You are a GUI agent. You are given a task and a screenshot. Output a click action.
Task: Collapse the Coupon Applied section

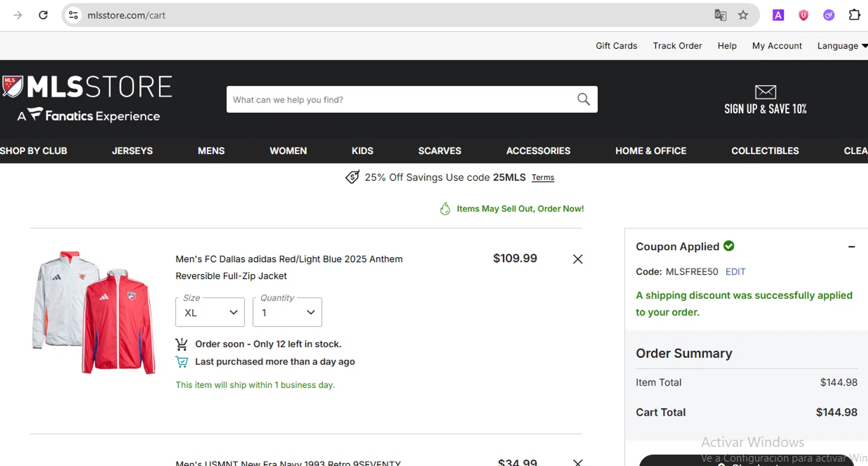pos(852,247)
